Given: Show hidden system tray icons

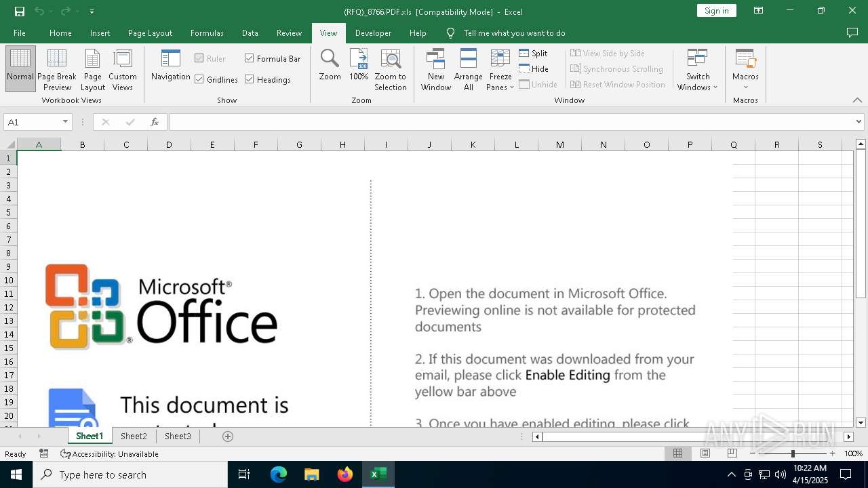Looking at the screenshot, I should point(731,474).
